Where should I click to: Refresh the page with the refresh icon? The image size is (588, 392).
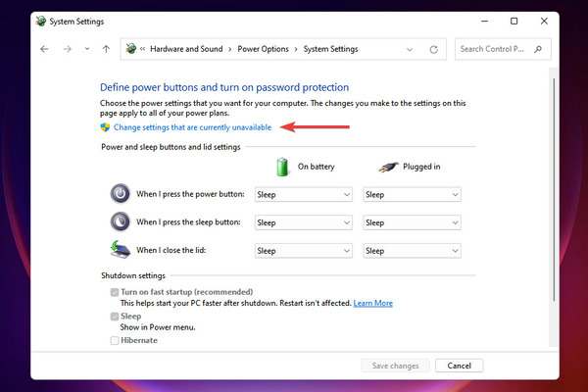click(x=433, y=50)
